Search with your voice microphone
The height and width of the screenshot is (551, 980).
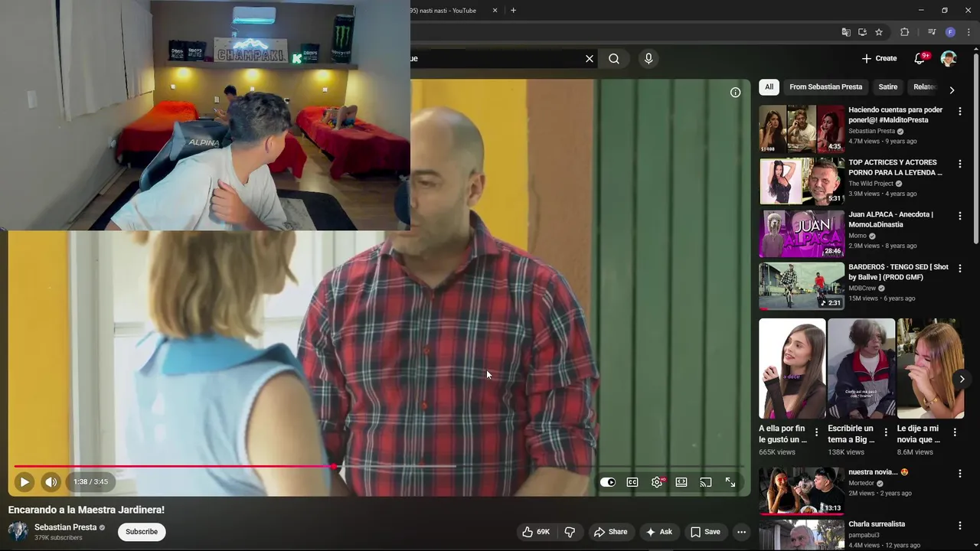[x=648, y=59]
